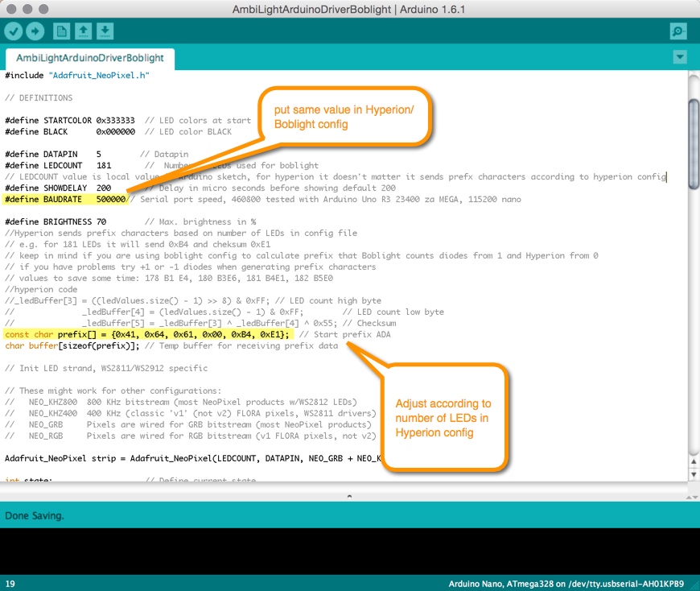Select the AmbiLightArduinoDriverBoblight tab
The width and height of the screenshot is (700, 591).
pos(90,58)
